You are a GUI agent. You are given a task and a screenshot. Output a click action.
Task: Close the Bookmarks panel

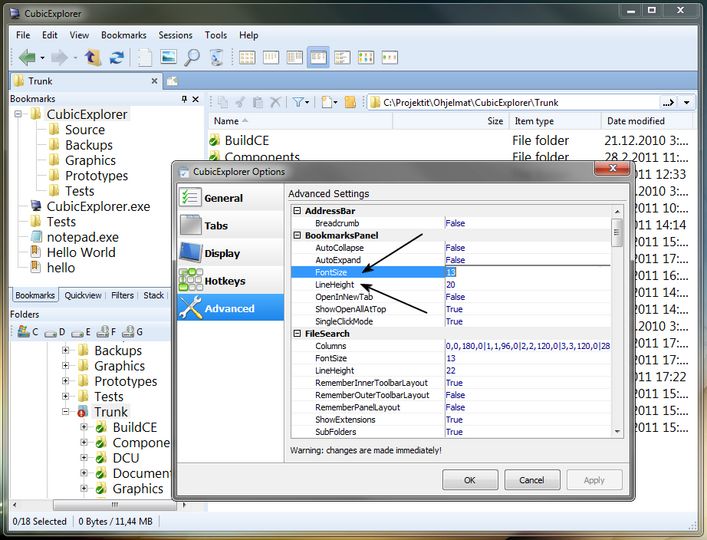[196, 99]
